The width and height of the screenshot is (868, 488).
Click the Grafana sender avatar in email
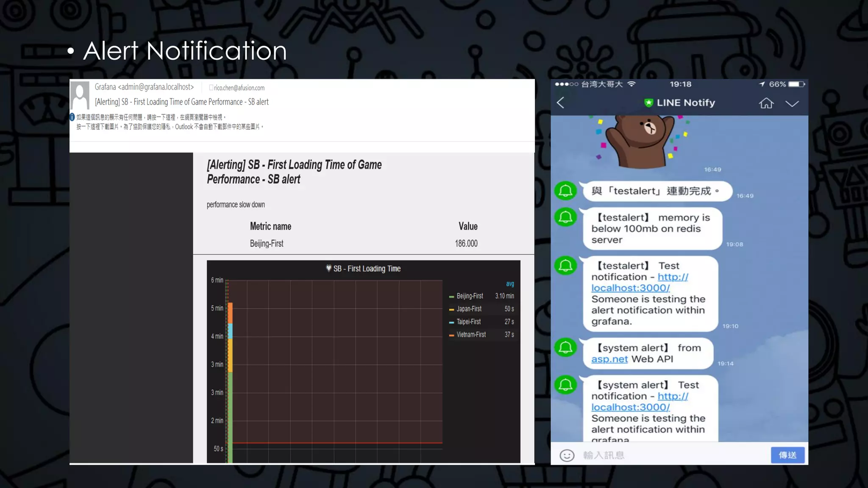pyautogui.click(x=80, y=95)
